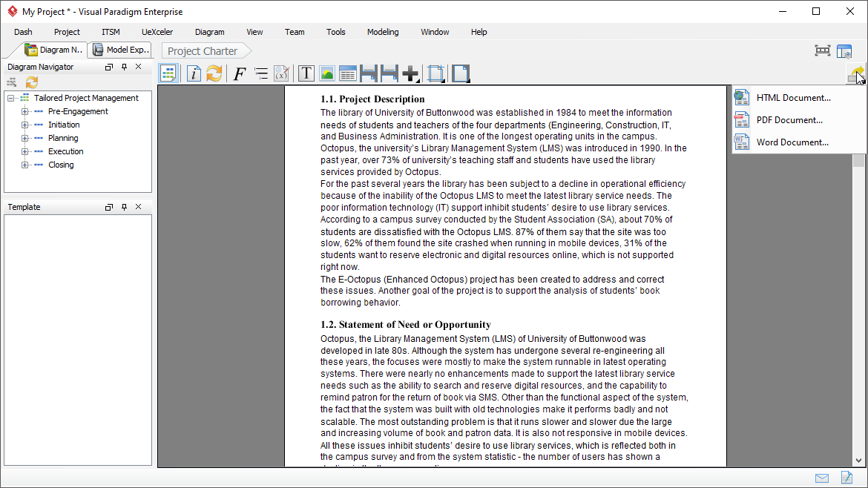Expand the Pre-Engagement node

coord(24,111)
